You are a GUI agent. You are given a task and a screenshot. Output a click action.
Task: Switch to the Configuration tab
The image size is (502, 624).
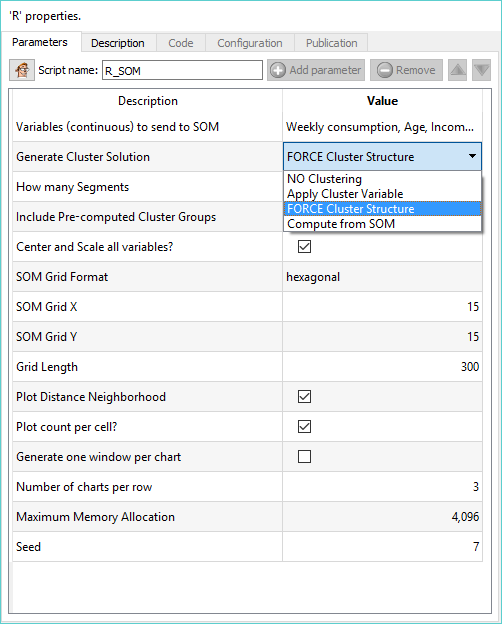[x=250, y=43]
